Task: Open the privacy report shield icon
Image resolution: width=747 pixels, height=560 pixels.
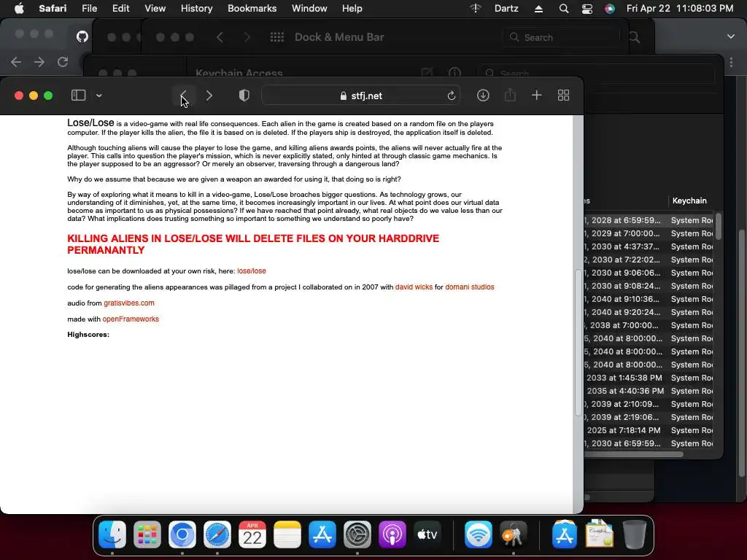Action: click(244, 96)
